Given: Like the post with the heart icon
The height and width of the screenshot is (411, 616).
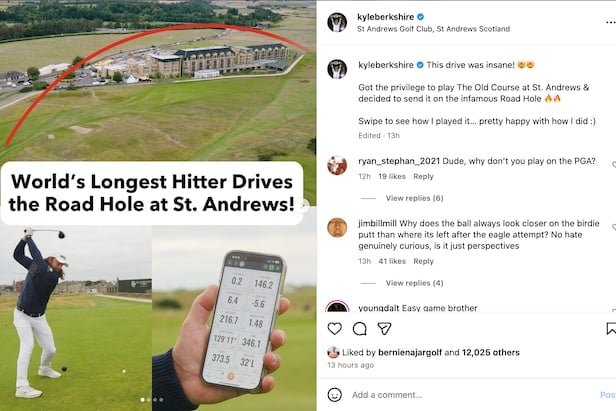Looking at the screenshot, I should (x=334, y=328).
